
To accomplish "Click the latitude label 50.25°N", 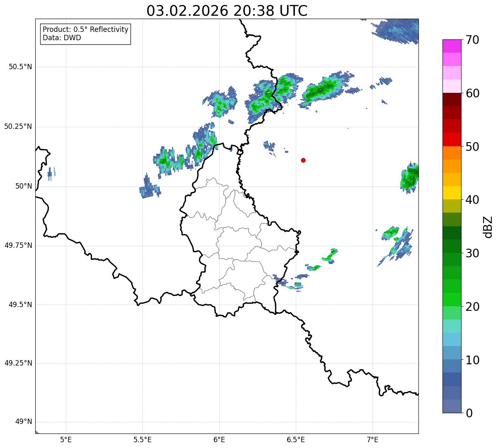I will pyautogui.click(x=18, y=126).
